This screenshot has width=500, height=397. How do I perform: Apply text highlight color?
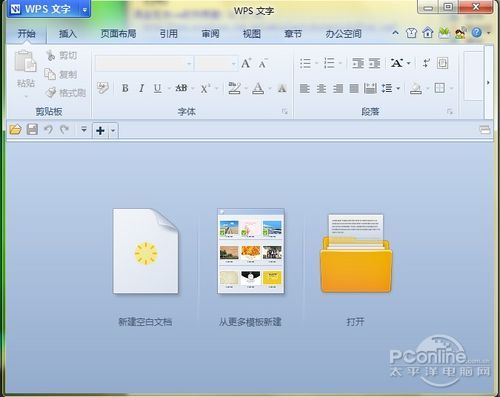[x=234, y=88]
